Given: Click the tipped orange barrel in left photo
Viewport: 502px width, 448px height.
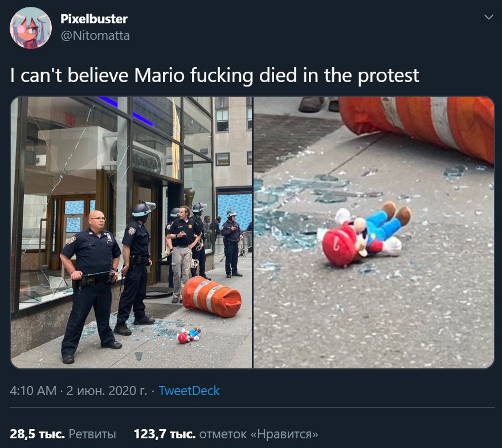Looking at the screenshot, I should [211, 297].
